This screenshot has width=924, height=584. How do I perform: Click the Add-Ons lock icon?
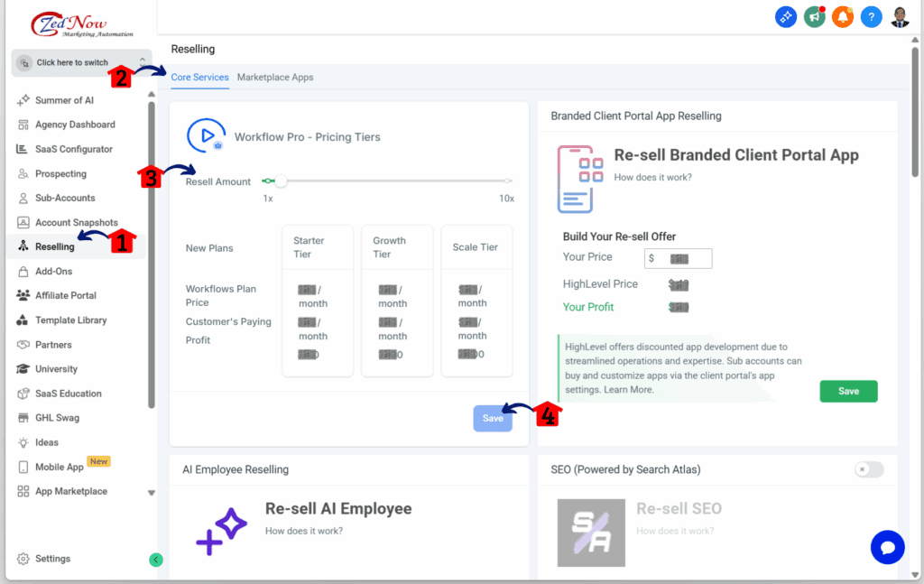(x=23, y=271)
